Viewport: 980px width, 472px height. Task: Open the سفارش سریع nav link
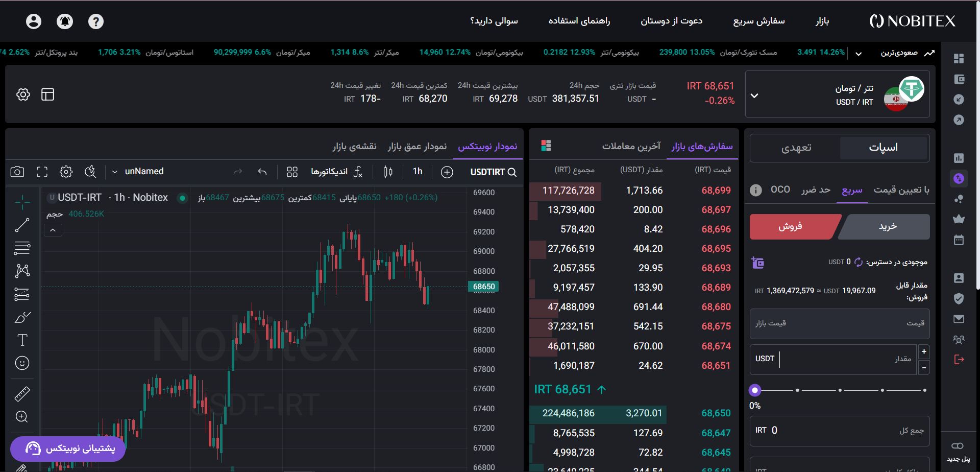[x=759, y=21]
